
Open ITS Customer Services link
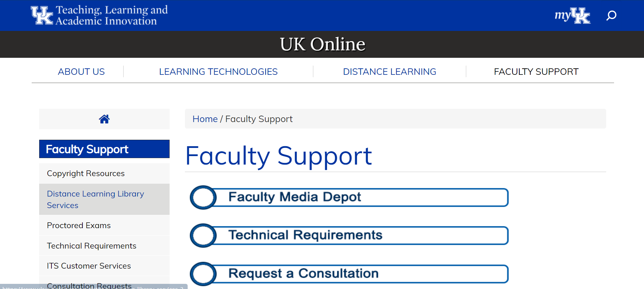click(89, 266)
